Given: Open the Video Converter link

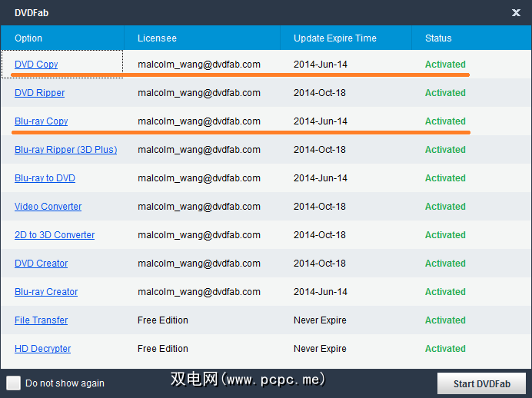Looking at the screenshot, I should 48,207.
